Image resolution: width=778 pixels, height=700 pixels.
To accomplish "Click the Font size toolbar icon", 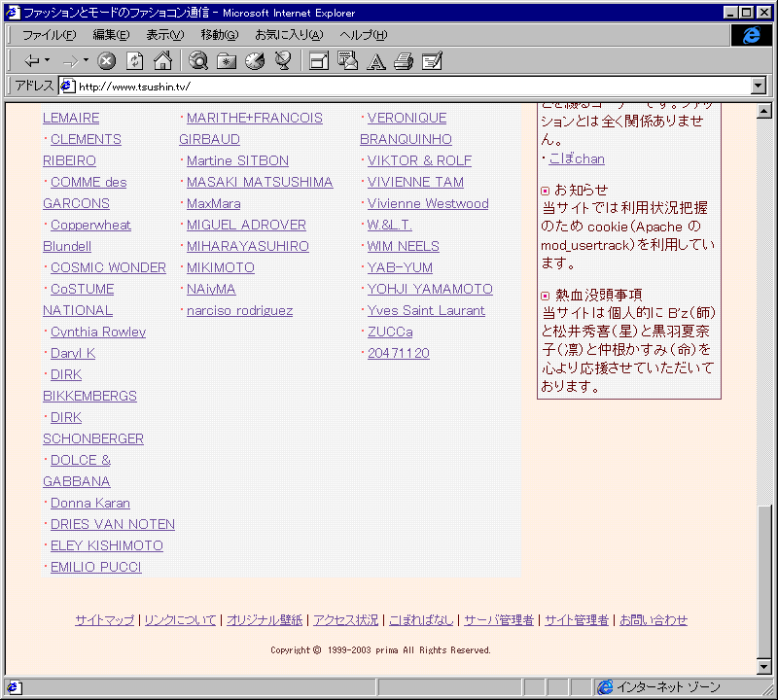I will [x=375, y=61].
